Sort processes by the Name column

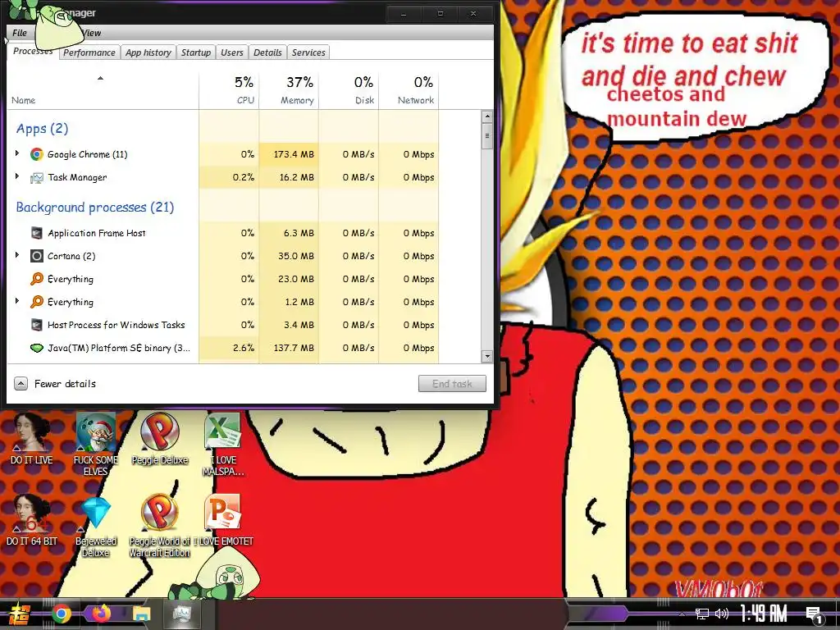[x=103, y=90]
